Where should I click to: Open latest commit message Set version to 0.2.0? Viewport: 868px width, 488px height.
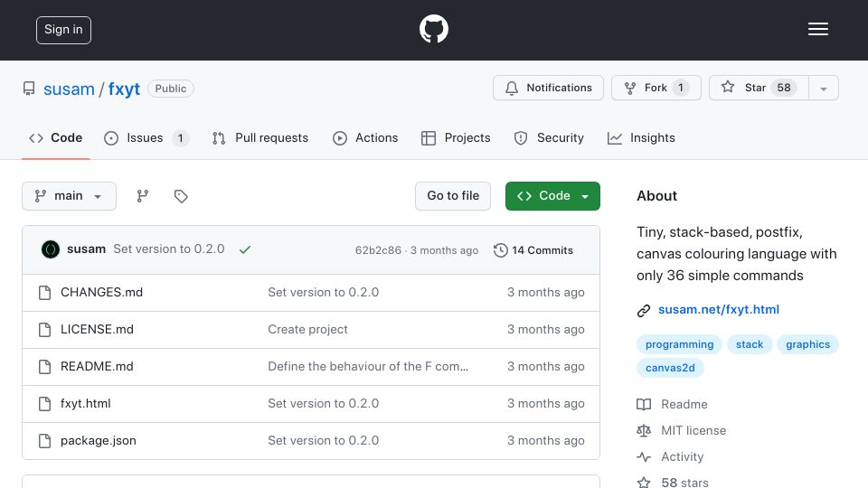click(169, 249)
